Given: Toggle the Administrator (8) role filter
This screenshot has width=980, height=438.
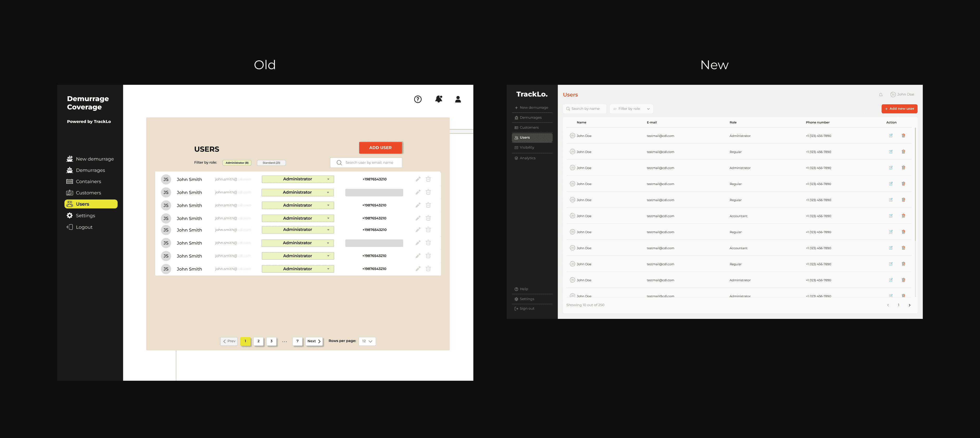Looking at the screenshot, I should [x=237, y=163].
